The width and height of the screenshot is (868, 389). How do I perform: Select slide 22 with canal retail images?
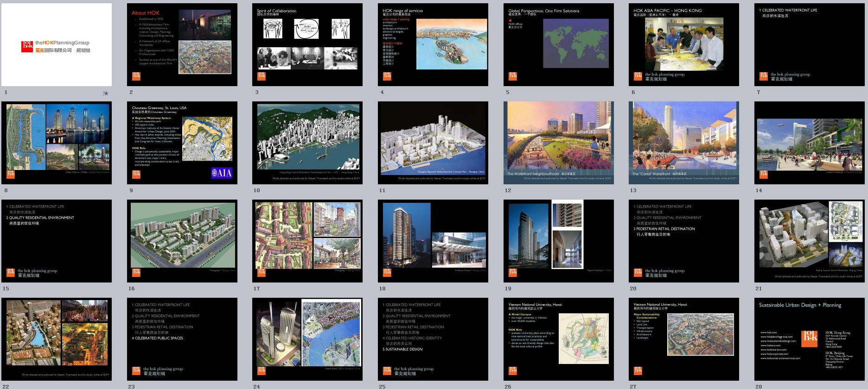(57, 339)
